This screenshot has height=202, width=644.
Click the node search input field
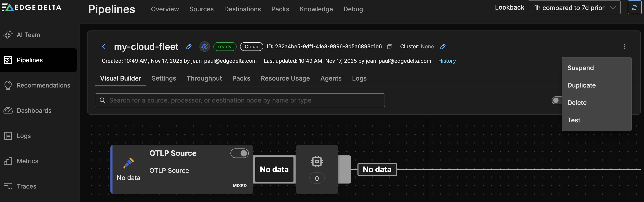240,100
